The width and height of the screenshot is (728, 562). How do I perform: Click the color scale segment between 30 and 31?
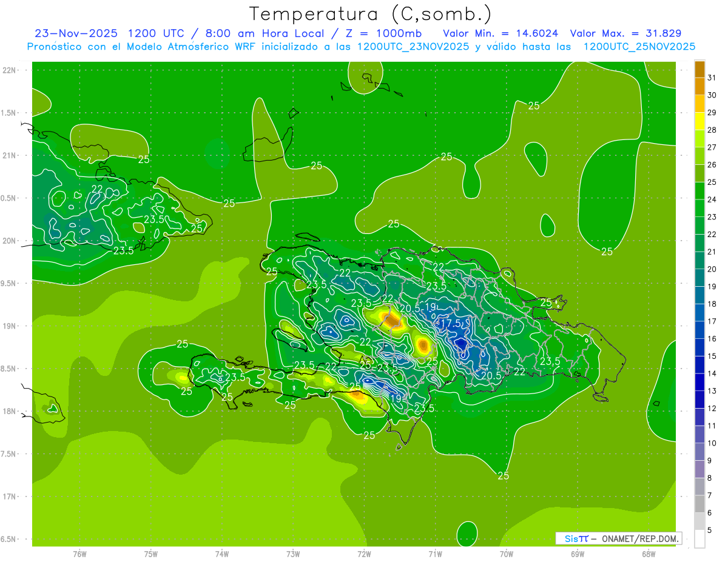(699, 86)
